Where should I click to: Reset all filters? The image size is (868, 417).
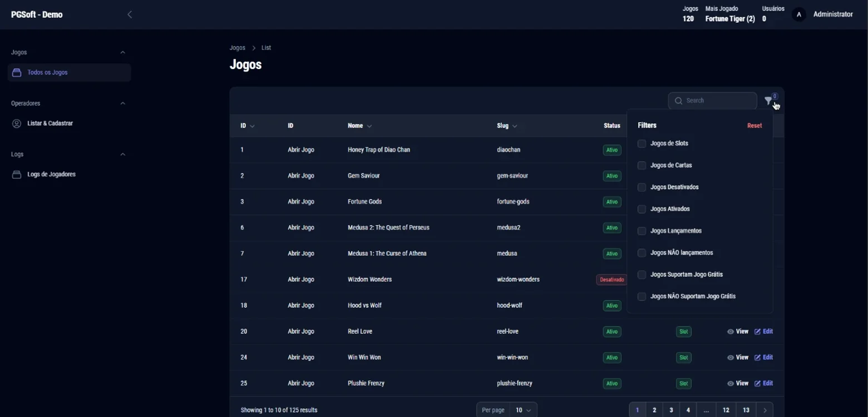(754, 126)
